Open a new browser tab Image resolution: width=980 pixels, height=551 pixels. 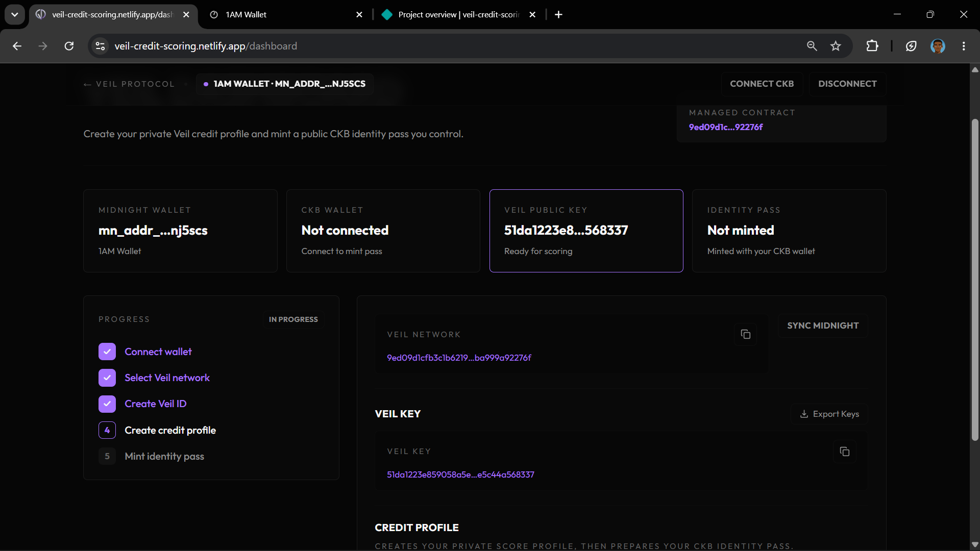coord(558,14)
